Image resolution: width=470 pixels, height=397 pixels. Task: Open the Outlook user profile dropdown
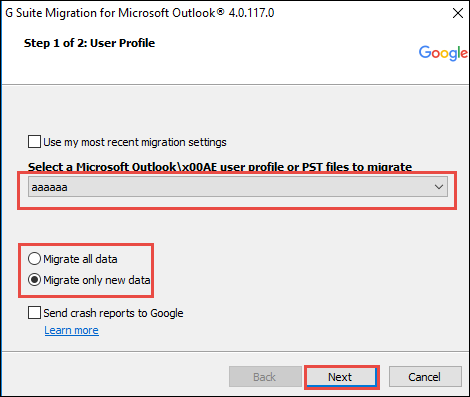[x=238, y=187]
